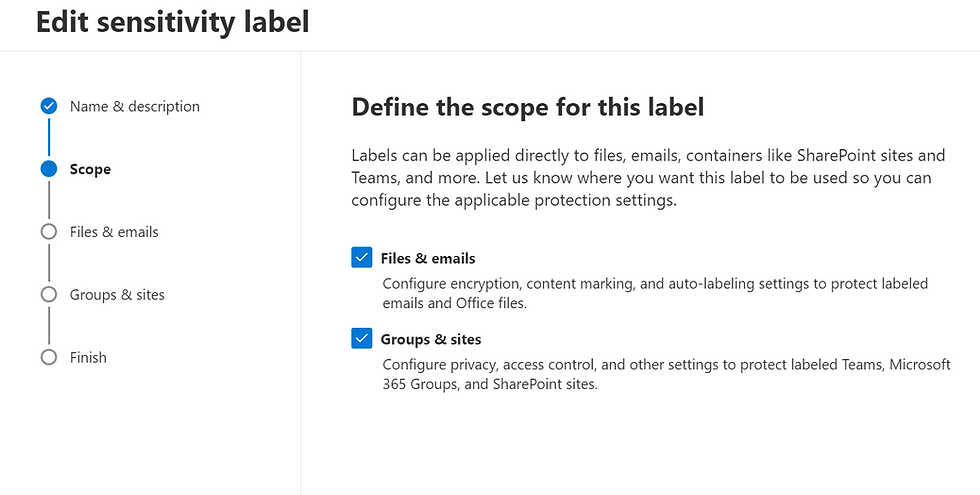Click the 'Define the scope for this label' heading

pos(528,107)
